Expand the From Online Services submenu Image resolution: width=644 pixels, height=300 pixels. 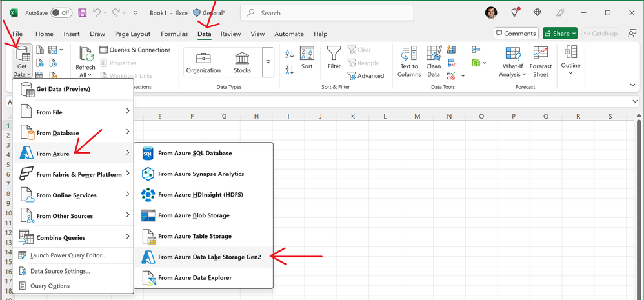point(73,195)
